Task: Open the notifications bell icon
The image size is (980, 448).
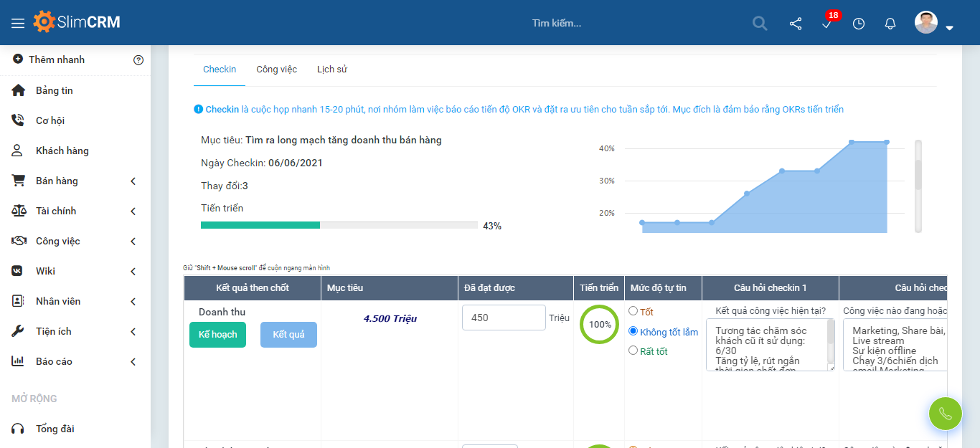Action: (x=890, y=24)
